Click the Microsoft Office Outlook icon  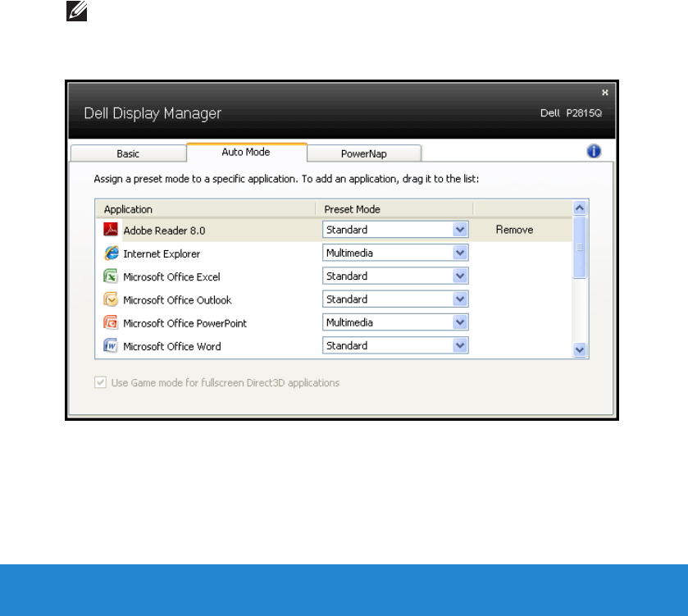(x=111, y=299)
